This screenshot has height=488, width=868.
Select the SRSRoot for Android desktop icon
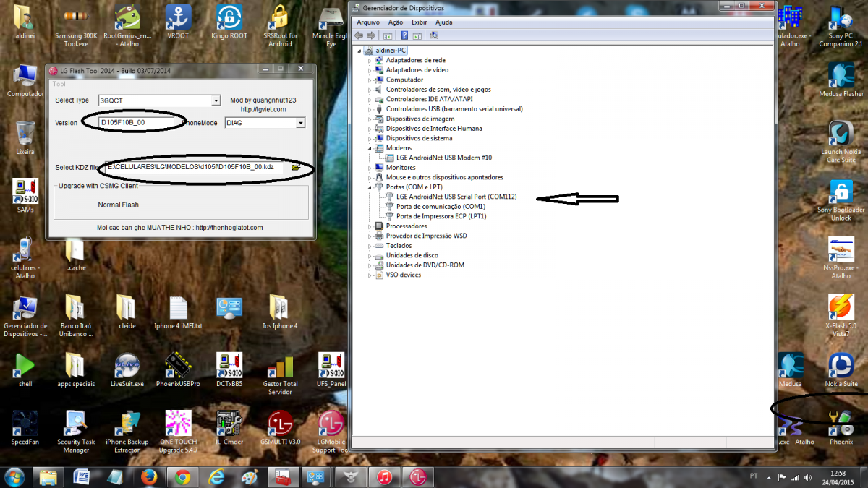[280, 27]
